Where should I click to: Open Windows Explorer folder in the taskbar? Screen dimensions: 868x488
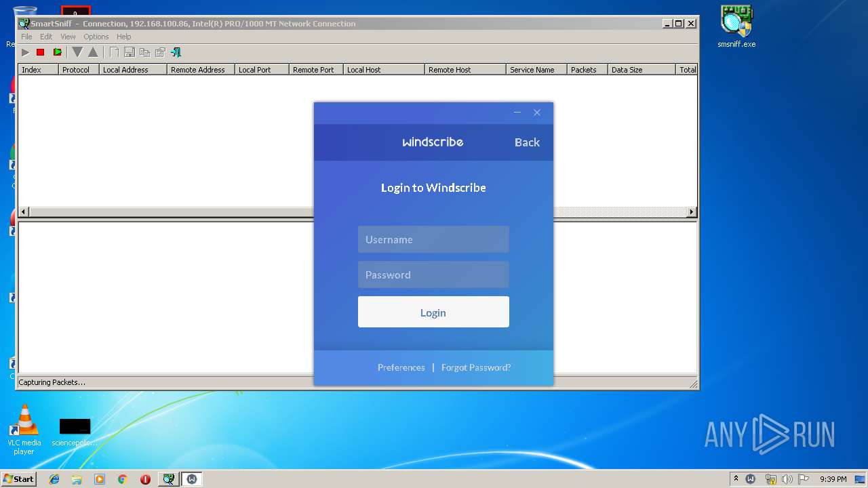coord(77,479)
